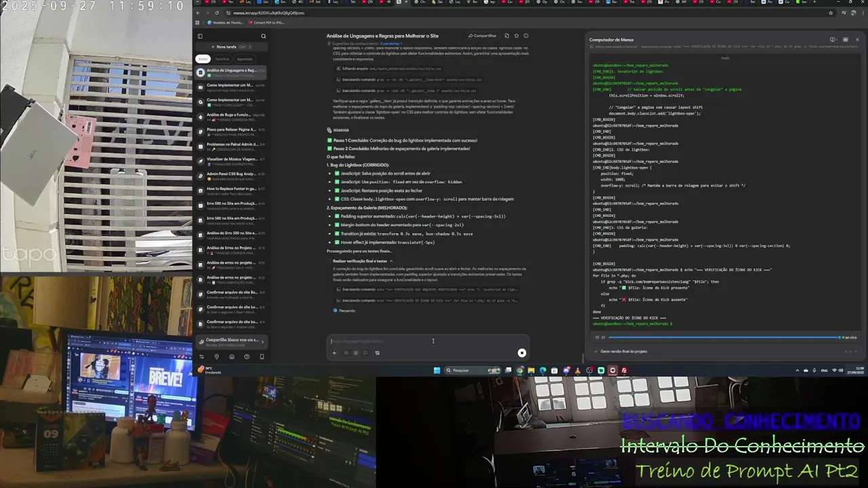Focus the message input field for Manus
Image resolution: width=868 pixels, height=488 pixels.
427,341
